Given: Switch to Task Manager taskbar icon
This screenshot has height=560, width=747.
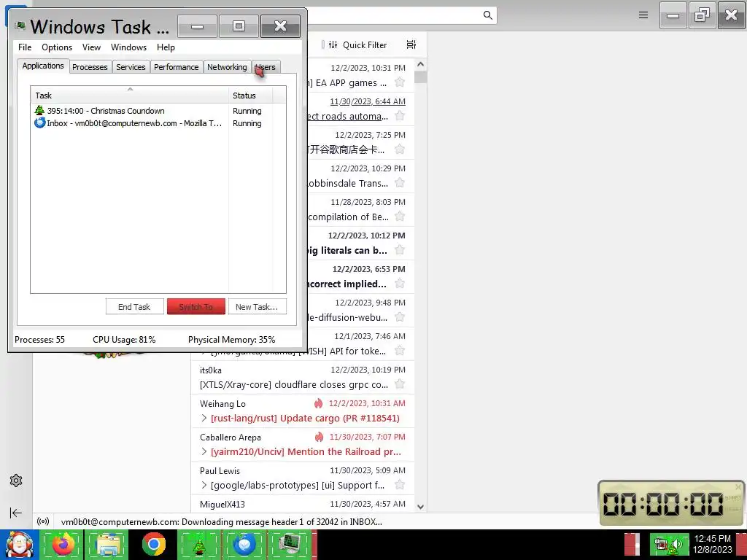Looking at the screenshot, I should click(x=290, y=544).
